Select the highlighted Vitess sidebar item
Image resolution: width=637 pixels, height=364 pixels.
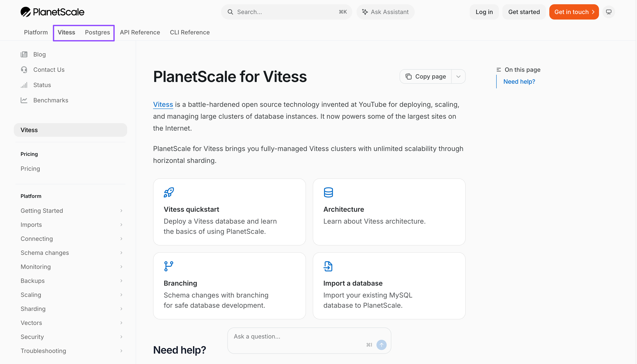pos(70,130)
